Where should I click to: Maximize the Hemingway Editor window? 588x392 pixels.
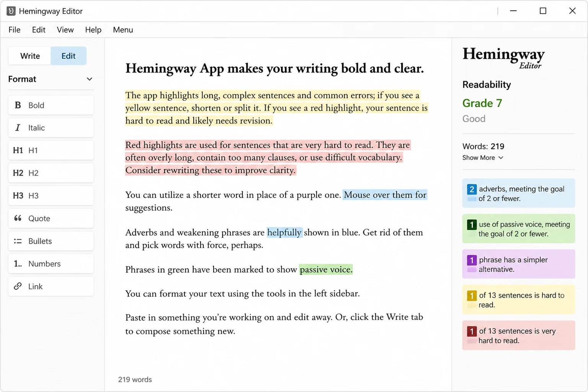543,11
